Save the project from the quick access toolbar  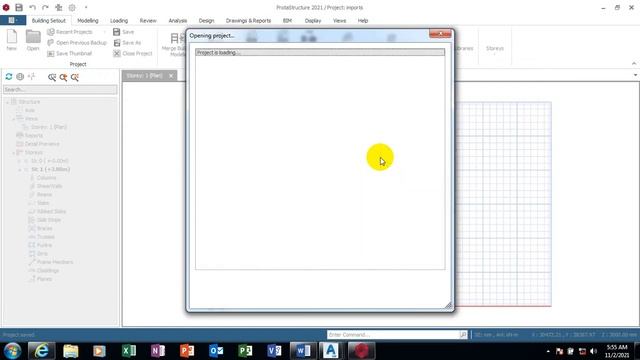tap(19, 7)
